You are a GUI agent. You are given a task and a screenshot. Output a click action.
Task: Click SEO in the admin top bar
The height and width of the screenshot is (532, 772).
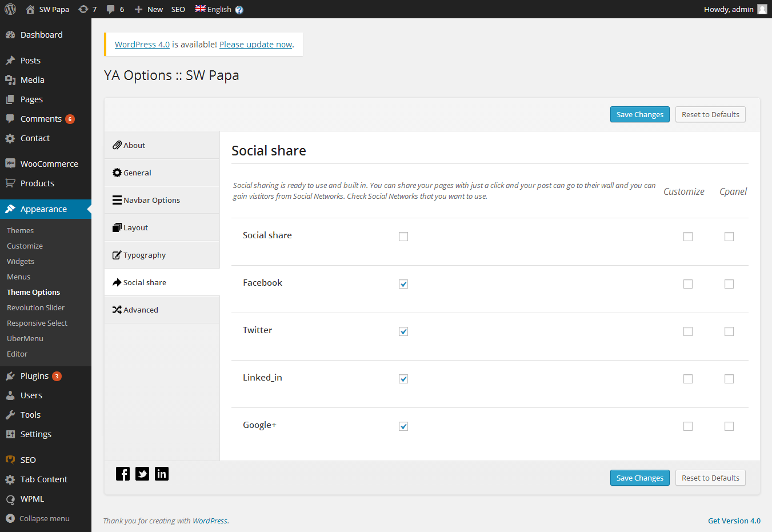click(178, 9)
